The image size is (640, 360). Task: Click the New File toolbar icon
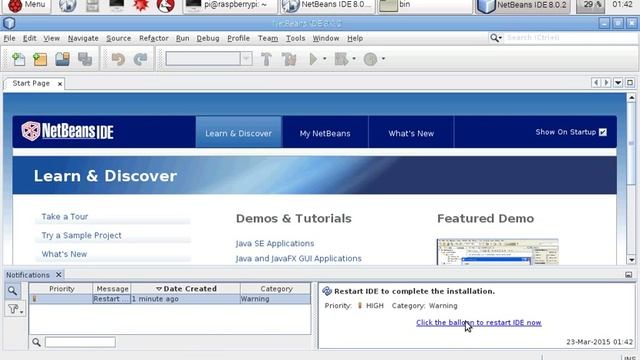(x=18, y=59)
